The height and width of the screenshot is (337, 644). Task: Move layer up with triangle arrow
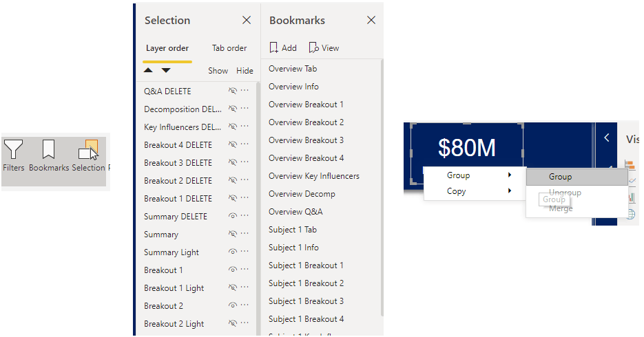[x=148, y=70]
